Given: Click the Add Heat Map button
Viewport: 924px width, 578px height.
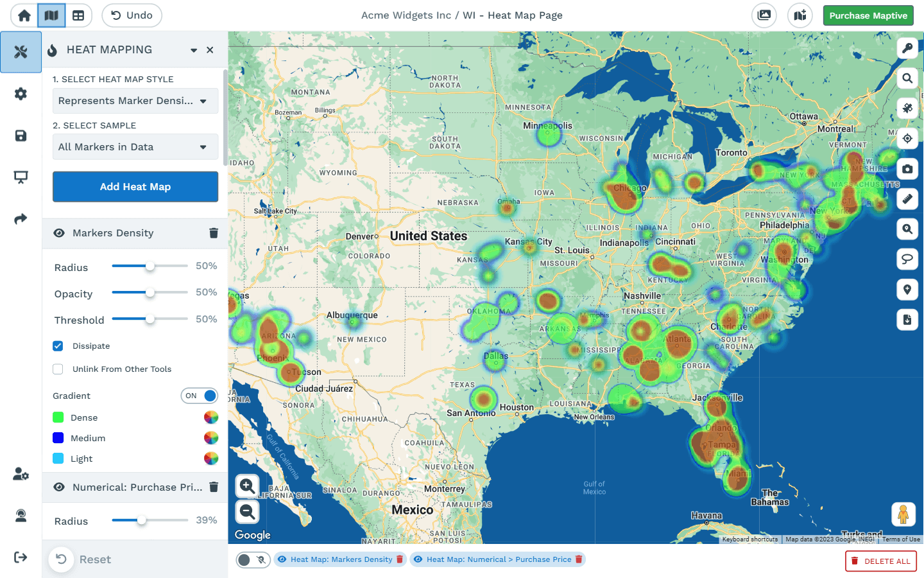Looking at the screenshot, I should pyautogui.click(x=135, y=187).
